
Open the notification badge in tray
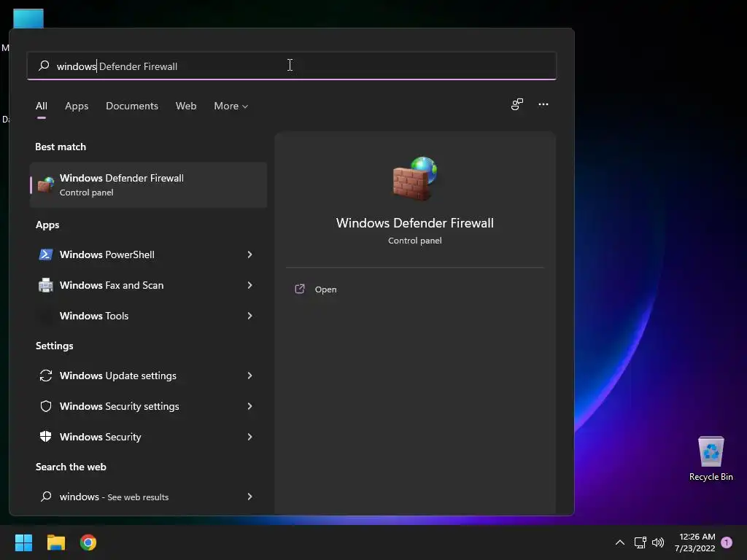point(727,542)
